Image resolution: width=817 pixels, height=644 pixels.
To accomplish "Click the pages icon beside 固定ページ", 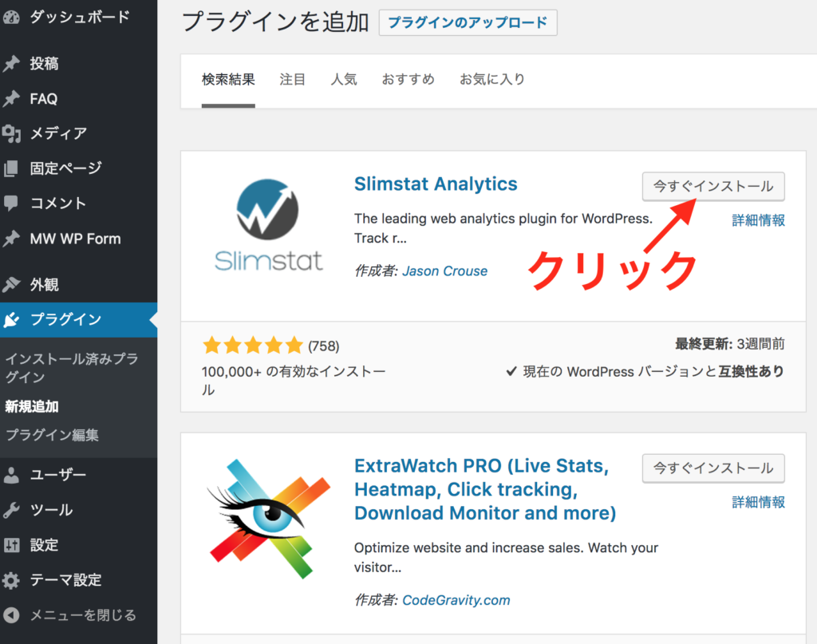I will [11, 168].
